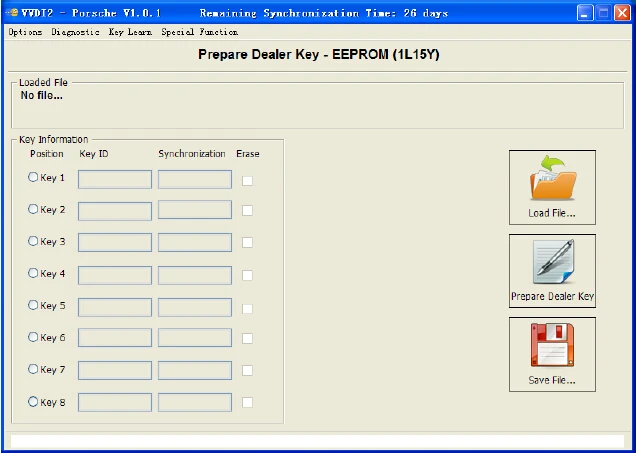
Task: Click the Key ID field for Key 8
Action: (115, 402)
